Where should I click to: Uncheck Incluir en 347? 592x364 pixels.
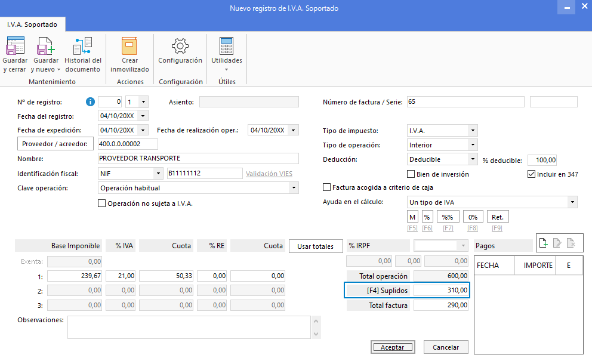(x=531, y=174)
